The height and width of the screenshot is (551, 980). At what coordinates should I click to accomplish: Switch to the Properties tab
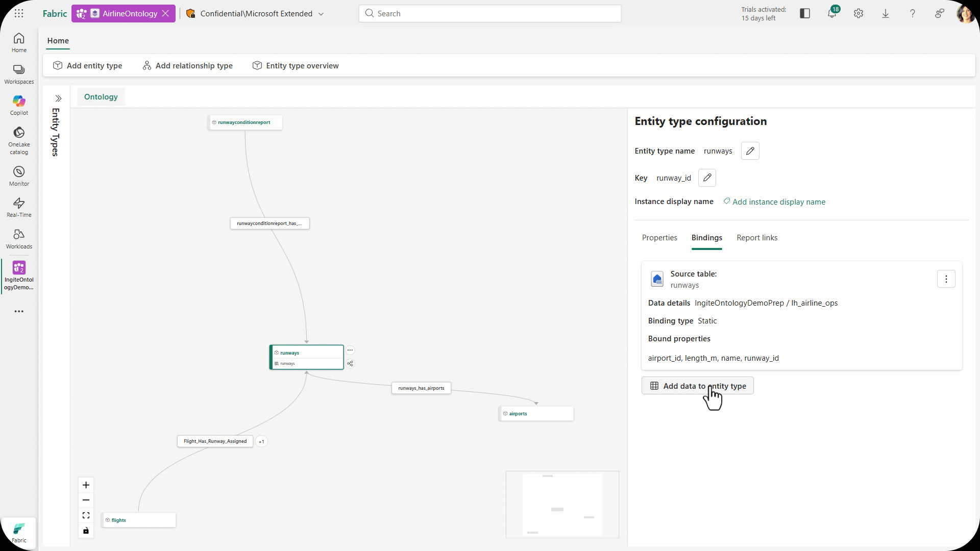[659, 238]
